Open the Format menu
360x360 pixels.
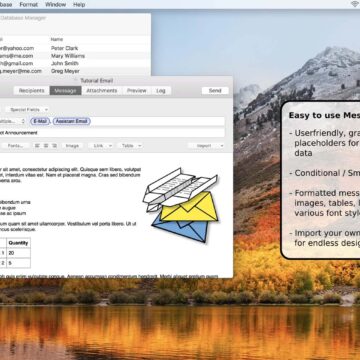pos(29,5)
